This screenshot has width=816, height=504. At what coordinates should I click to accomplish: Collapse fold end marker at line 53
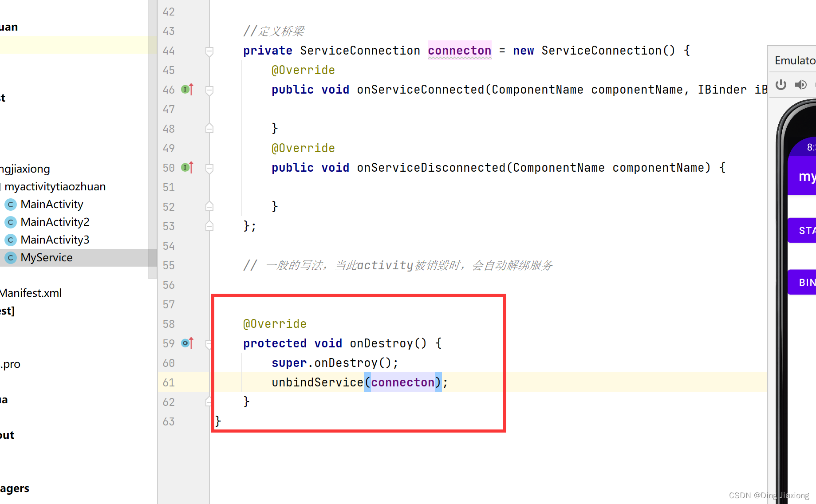coord(209,226)
